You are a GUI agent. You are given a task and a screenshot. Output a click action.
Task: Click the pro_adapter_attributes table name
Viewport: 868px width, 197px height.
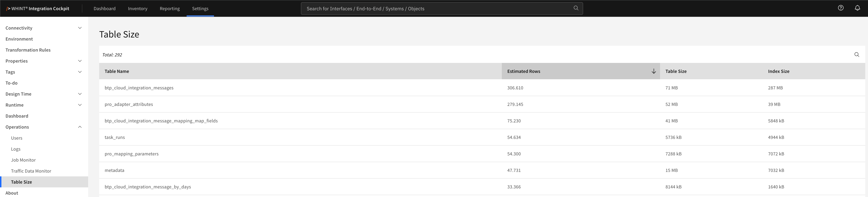129,104
